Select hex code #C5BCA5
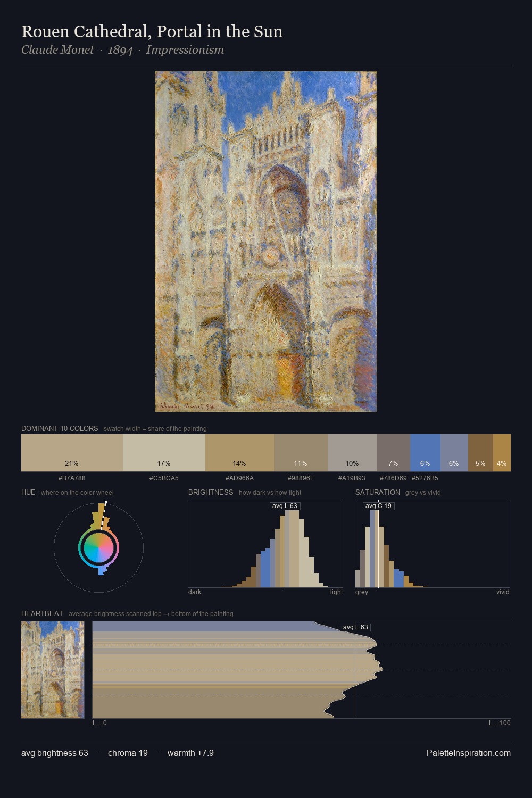The image size is (532, 798). (x=164, y=478)
